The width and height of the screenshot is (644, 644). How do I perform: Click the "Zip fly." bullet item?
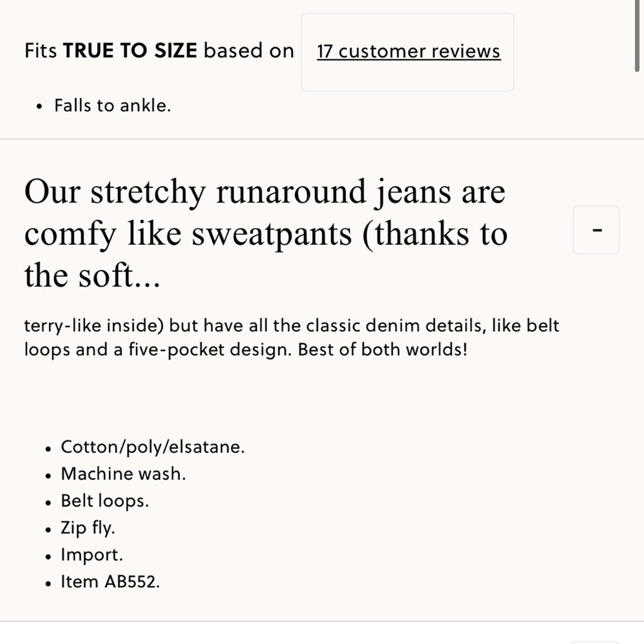[88, 528]
